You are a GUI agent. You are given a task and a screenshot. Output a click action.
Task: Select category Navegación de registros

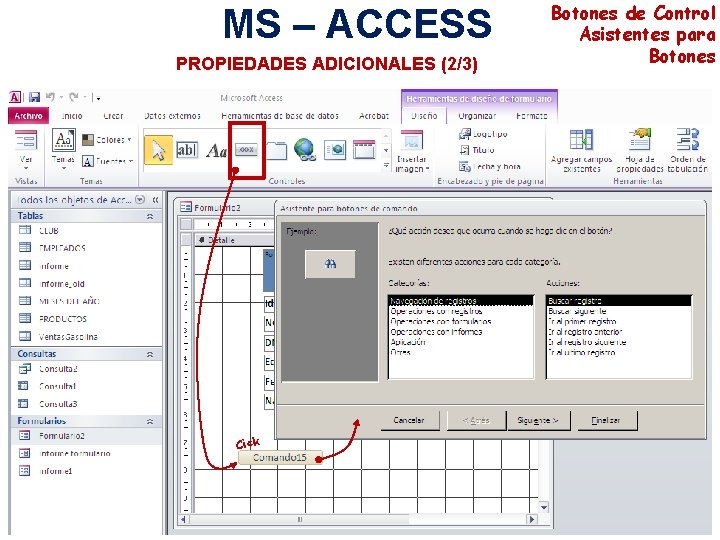pos(461,301)
